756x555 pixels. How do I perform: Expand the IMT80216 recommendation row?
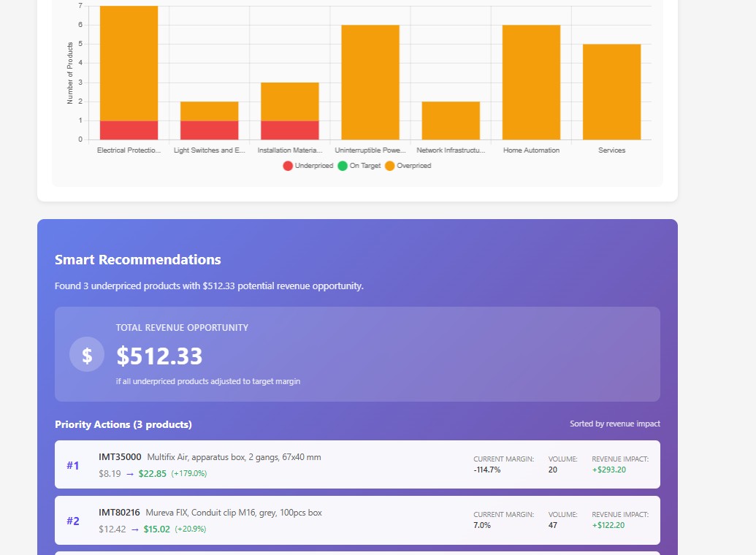click(356, 520)
